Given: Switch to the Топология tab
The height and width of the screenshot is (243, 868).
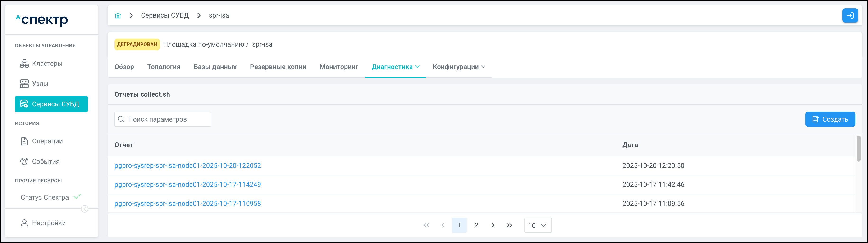Looking at the screenshot, I should [163, 67].
